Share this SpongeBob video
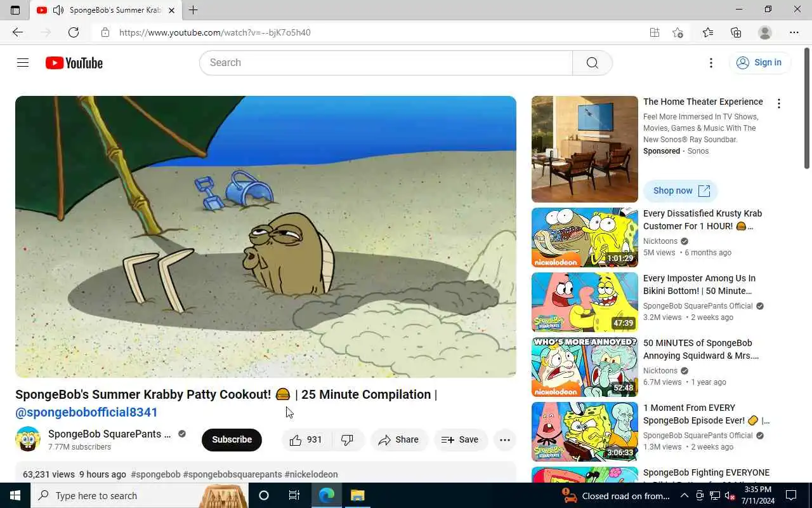812x508 pixels. pyautogui.click(x=399, y=439)
